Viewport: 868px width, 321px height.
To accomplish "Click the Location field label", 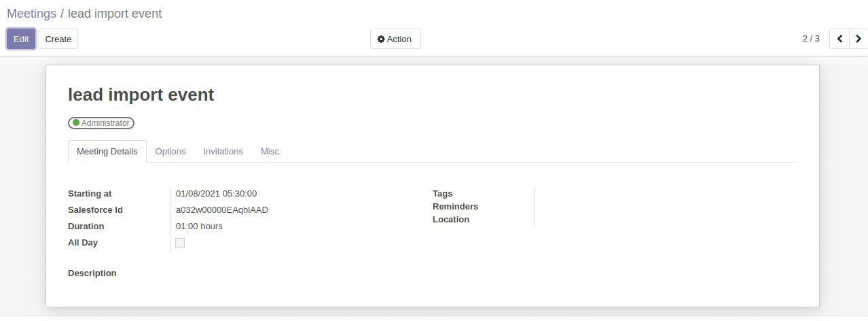I will (x=451, y=220).
